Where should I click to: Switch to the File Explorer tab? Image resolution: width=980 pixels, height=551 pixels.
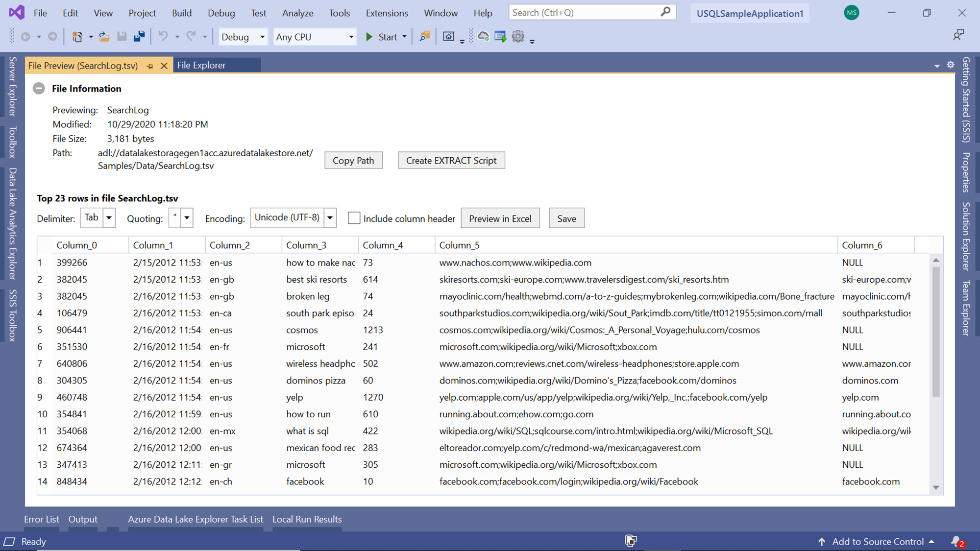201,65
